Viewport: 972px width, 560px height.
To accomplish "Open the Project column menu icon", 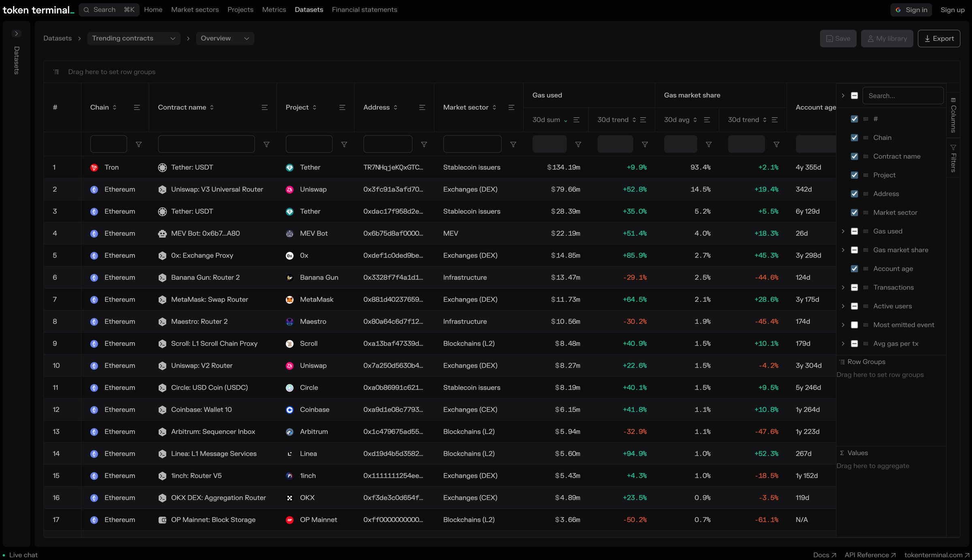I will [x=342, y=107].
